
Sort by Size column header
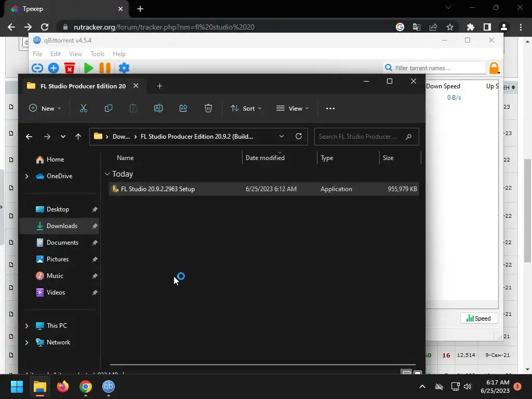[388, 158]
